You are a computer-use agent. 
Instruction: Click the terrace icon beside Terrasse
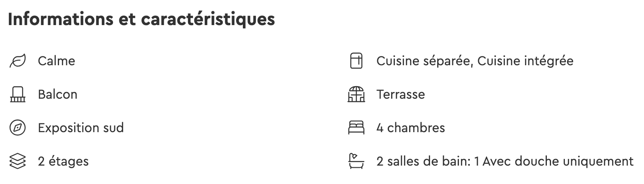point(356,95)
